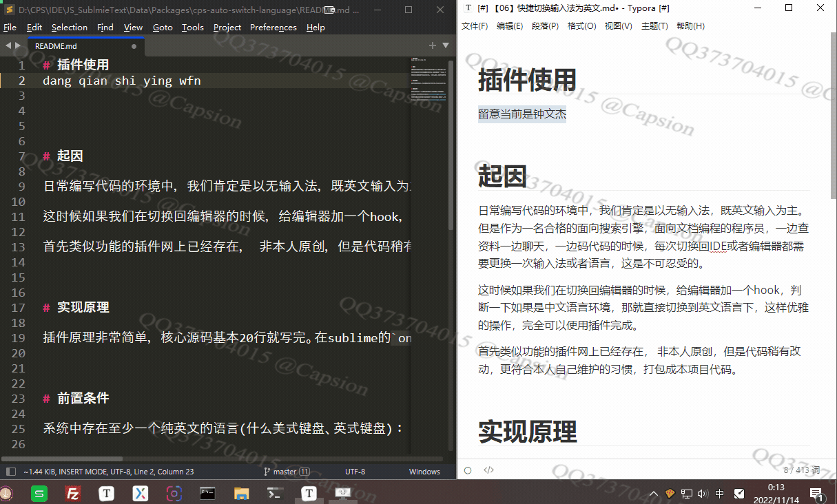Screen dimensions: 837x504
Task: Open the Project menu
Action: (227, 28)
